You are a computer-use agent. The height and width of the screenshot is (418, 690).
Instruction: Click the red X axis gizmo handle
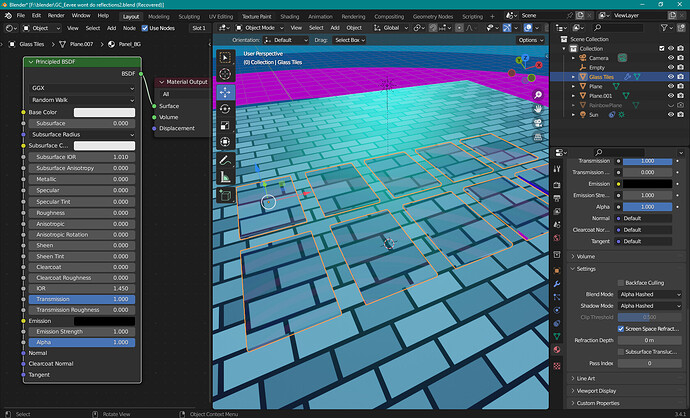click(539, 65)
